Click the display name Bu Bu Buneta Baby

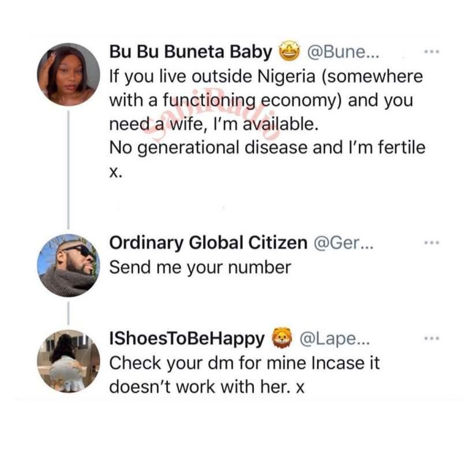pyautogui.click(x=190, y=52)
